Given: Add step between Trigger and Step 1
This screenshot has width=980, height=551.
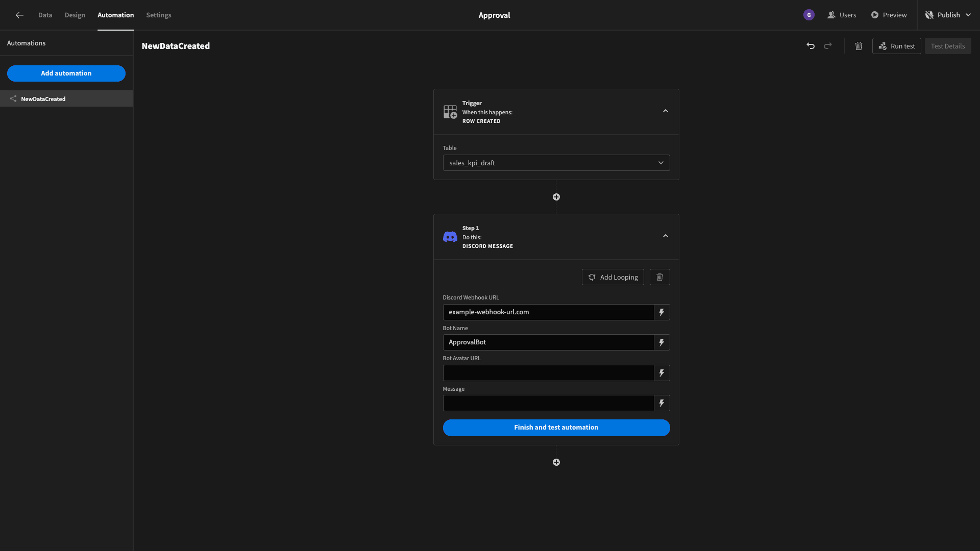Looking at the screenshot, I should point(556,197).
